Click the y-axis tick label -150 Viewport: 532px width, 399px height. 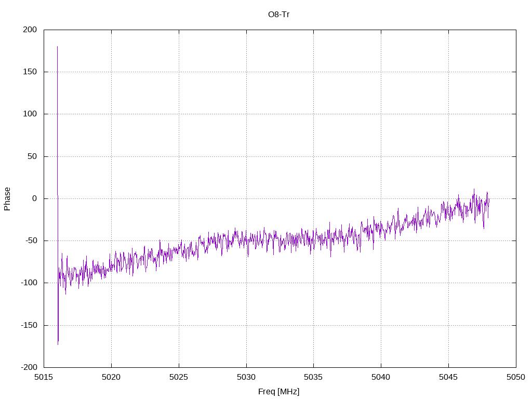click(x=29, y=325)
